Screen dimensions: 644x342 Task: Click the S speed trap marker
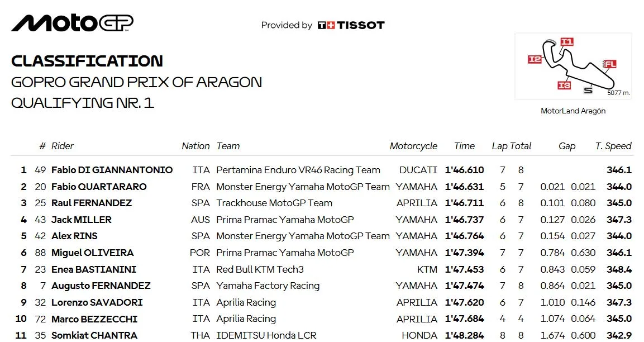coord(588,90)
